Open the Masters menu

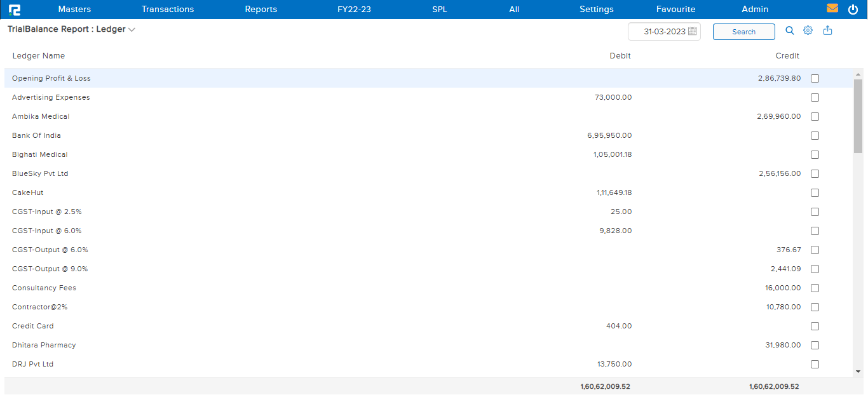click(x=74, y=10)
